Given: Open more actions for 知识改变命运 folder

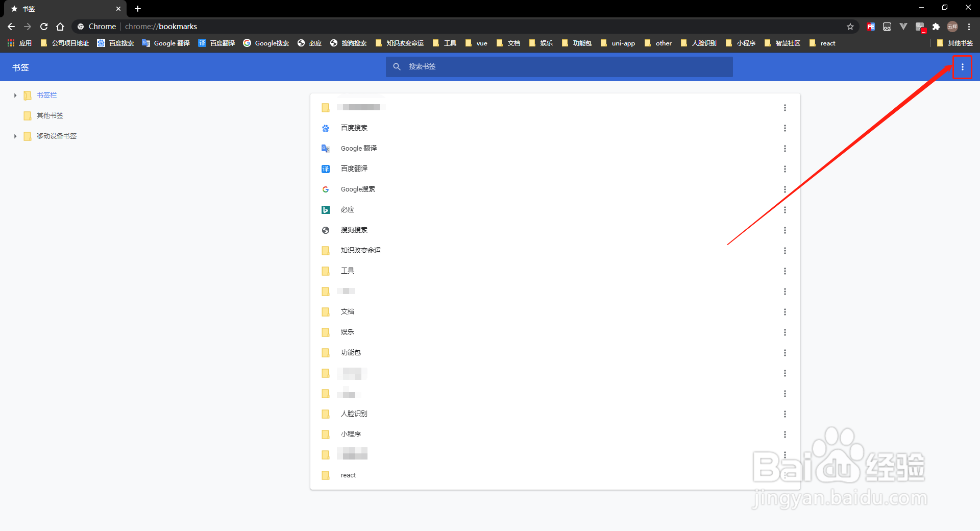Looking at the screenshot, I should click(785, 251).
